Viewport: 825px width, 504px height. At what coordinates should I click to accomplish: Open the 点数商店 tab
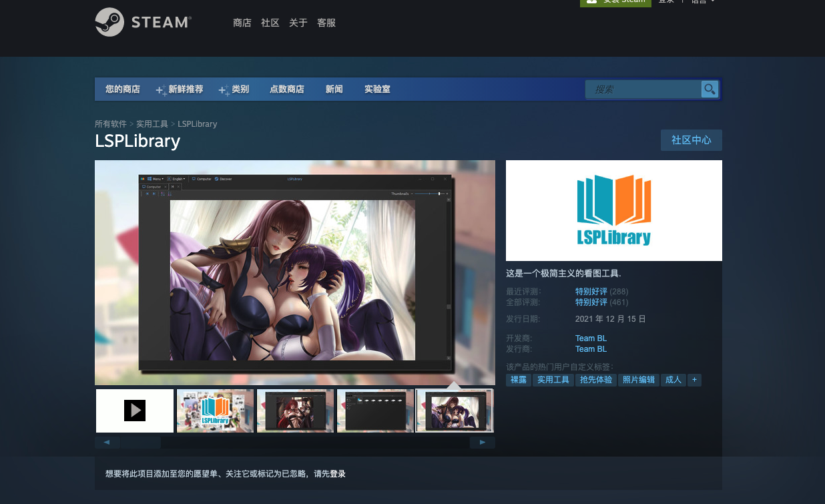pos(287,89)
